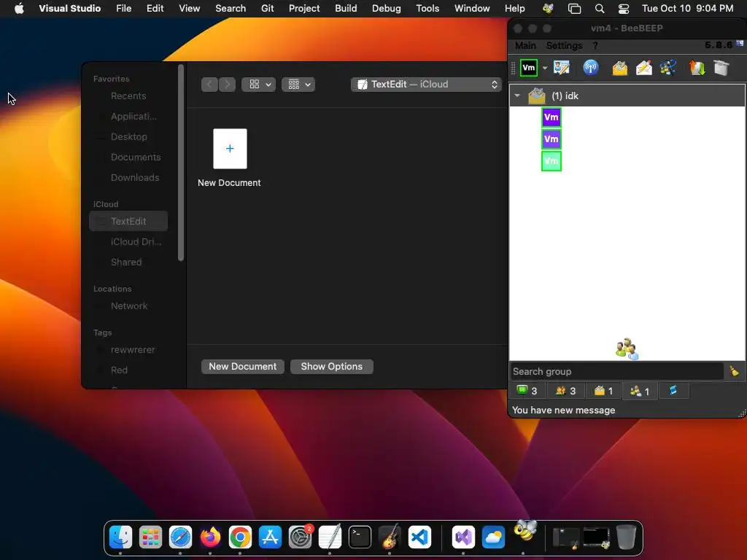Open the Build menu in menu bar
This screenshot has width=747, height=560.
[346, 9]
